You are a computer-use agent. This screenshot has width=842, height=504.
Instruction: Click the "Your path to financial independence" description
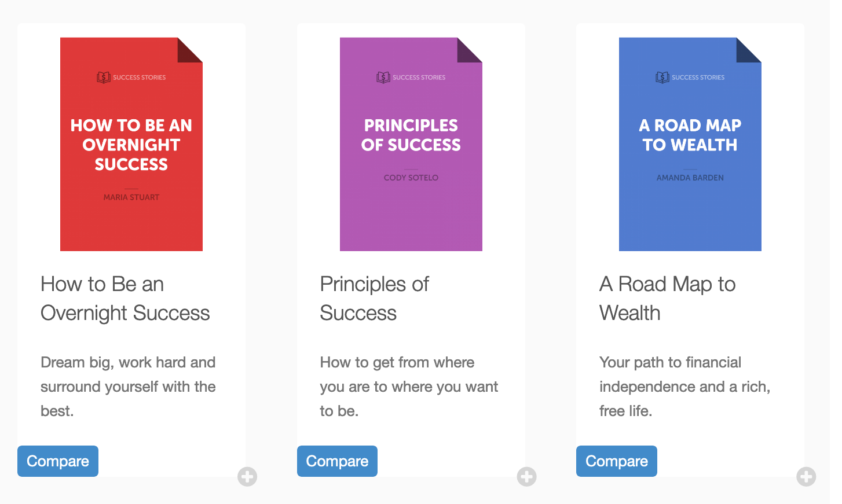[684, 387]
